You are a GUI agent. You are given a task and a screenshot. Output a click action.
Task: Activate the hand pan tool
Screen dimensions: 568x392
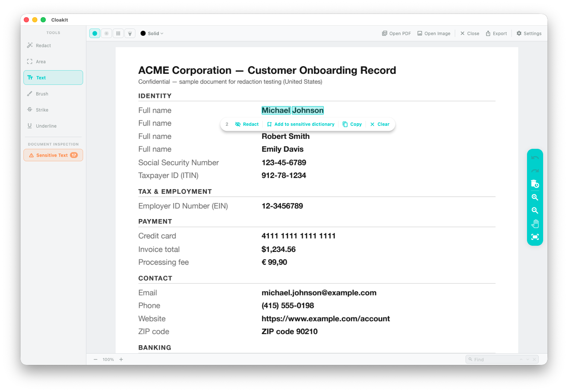pyautogui.click(x=535, y=224)
